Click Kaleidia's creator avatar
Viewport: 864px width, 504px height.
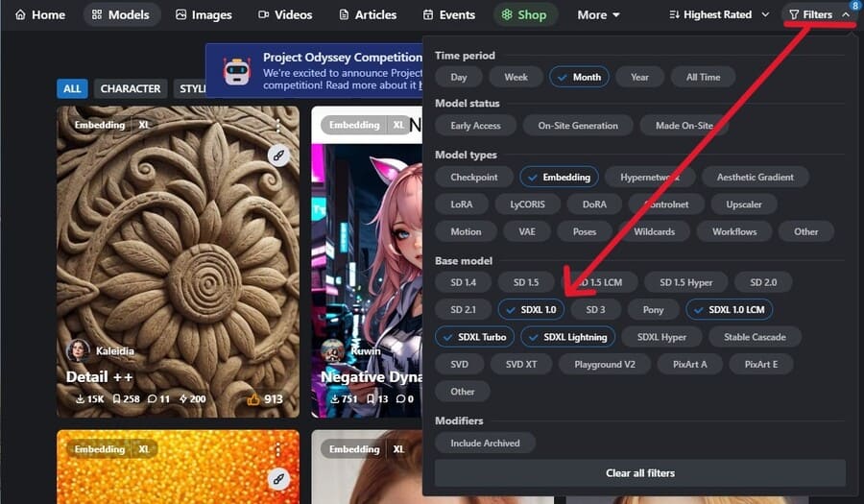click(x=79, y=350)
